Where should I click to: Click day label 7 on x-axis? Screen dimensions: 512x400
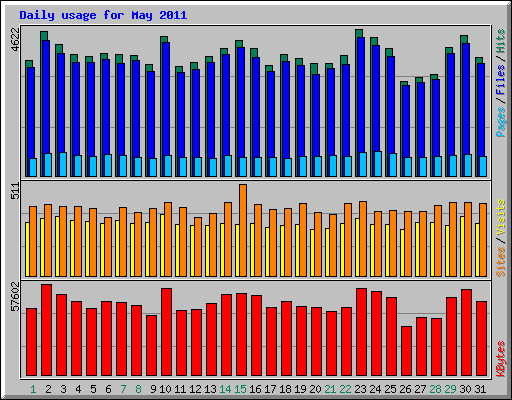click(123, 389)
